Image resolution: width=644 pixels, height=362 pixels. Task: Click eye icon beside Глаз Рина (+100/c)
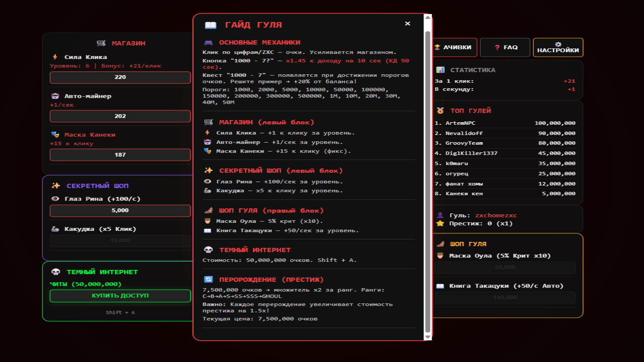(55, 199)
